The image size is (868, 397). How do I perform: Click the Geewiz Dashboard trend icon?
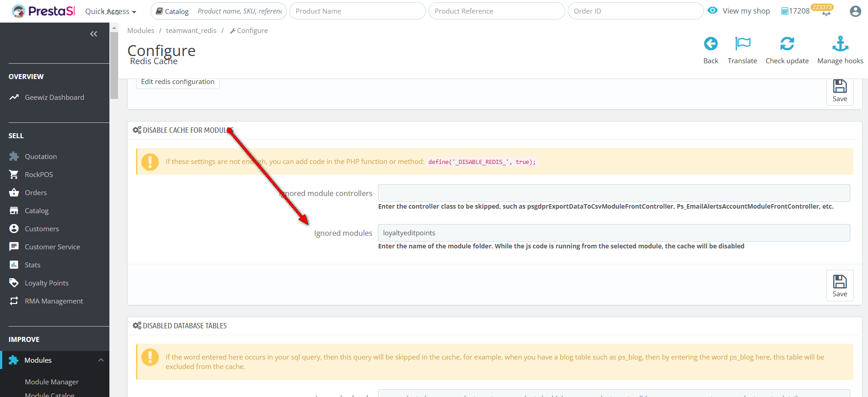pyautogui.click(x=14, y=97)
